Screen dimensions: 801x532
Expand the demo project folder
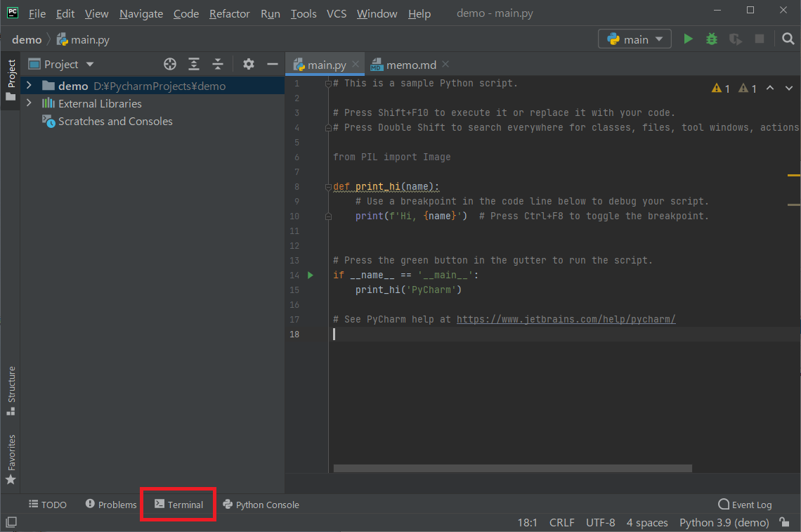pyautogui.click(x=29, y=85)
